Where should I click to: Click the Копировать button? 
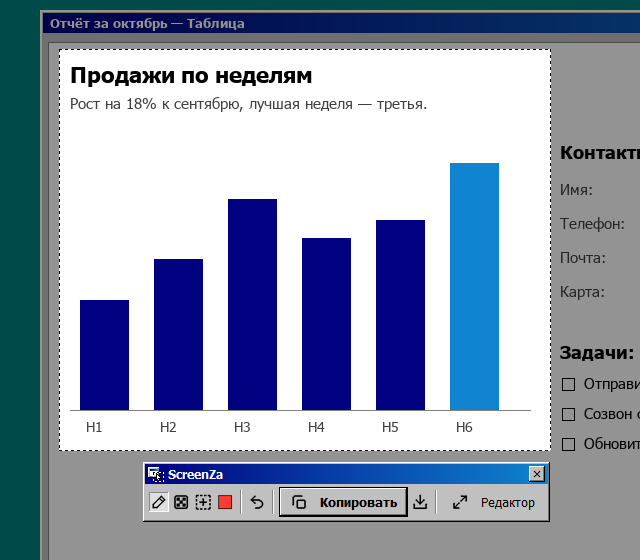click(x=343, y=502)
